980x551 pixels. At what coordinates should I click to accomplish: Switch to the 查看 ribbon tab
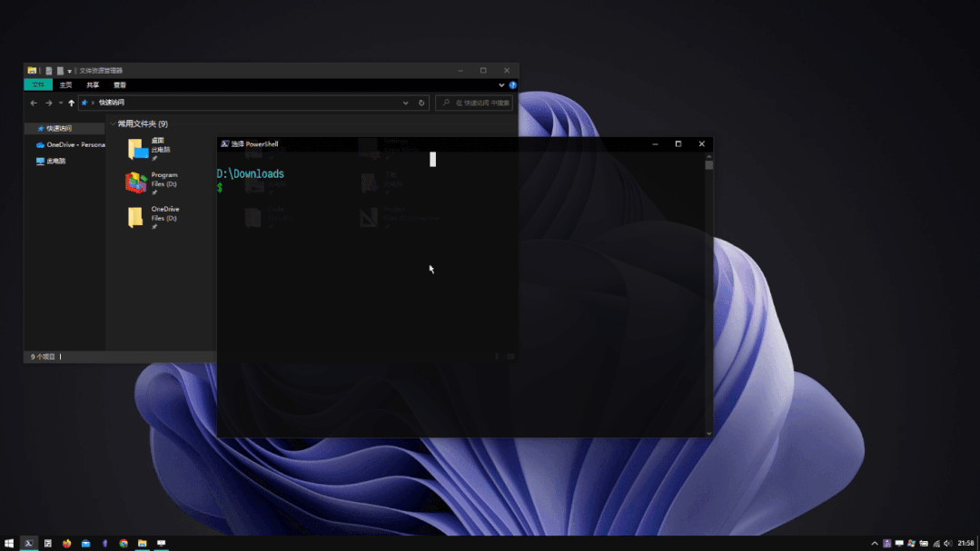click(119, 84)
